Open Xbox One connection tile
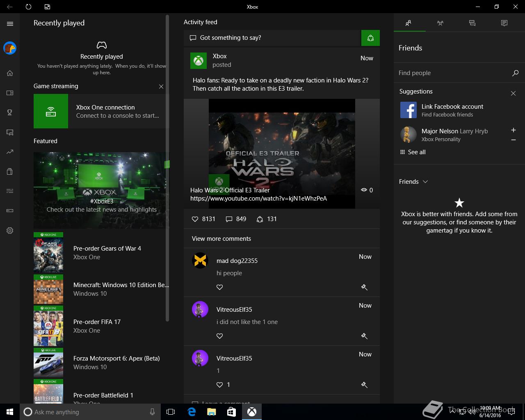525x420 pixels. pos(101,111)
